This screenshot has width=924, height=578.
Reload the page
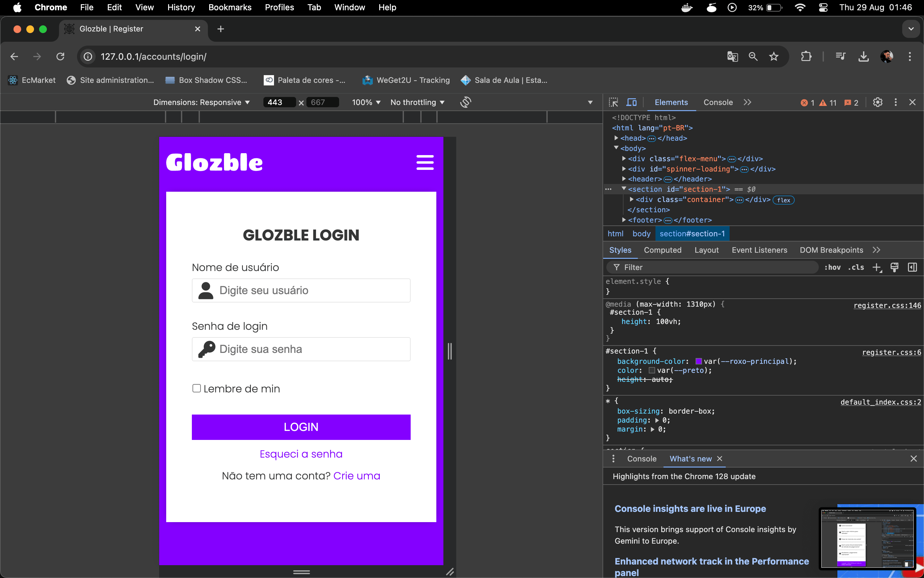point(60,57)
